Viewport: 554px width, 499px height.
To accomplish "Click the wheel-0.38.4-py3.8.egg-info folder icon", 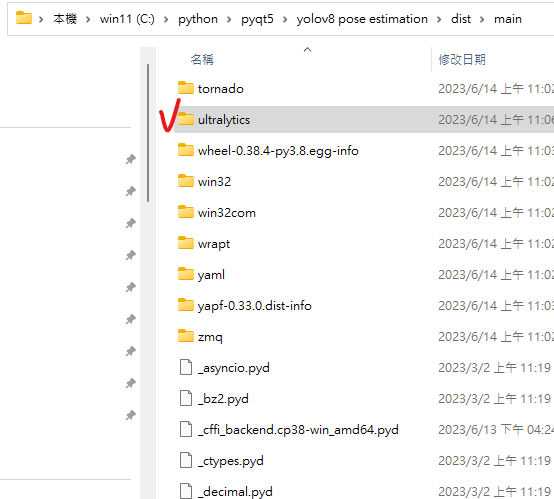I will click(x=185, y=150).
